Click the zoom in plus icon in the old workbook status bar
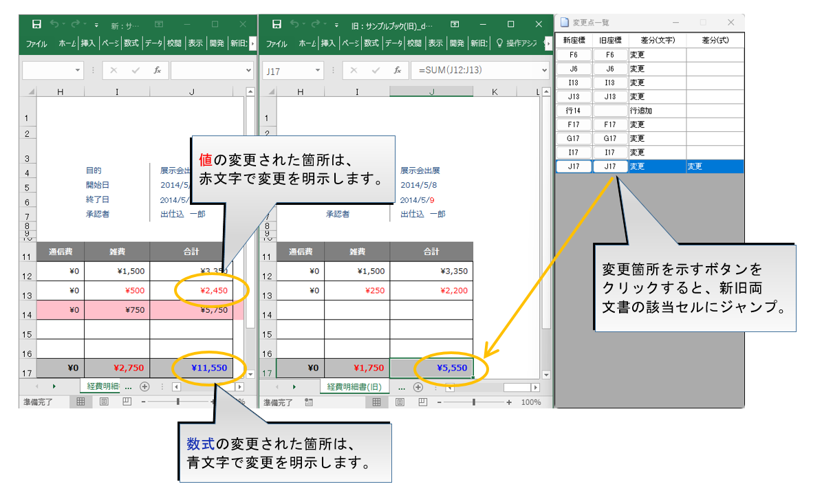822x504 pixels. (509, 402)
